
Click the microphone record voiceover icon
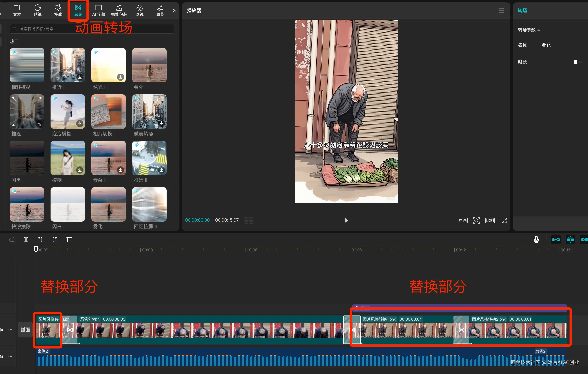(536, 239)
